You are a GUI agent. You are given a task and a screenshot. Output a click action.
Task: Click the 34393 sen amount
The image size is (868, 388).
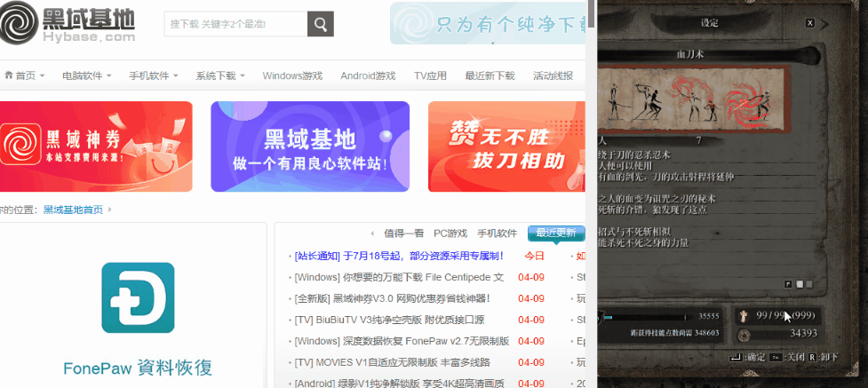803,333
